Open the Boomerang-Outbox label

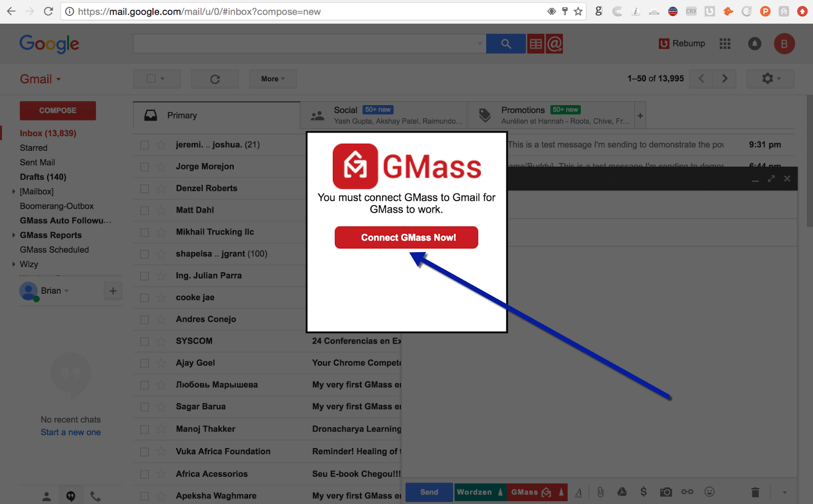coord(57,206)
